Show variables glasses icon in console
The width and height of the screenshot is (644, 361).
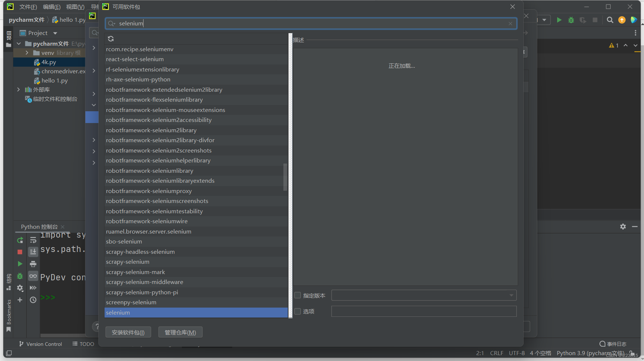coord(33,276)
